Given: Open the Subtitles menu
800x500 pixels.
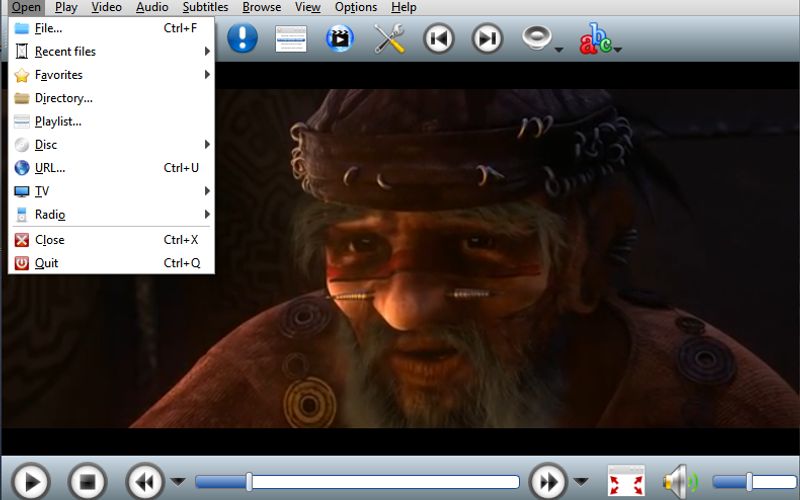Looking at the screenshot, I should point(206,7).
